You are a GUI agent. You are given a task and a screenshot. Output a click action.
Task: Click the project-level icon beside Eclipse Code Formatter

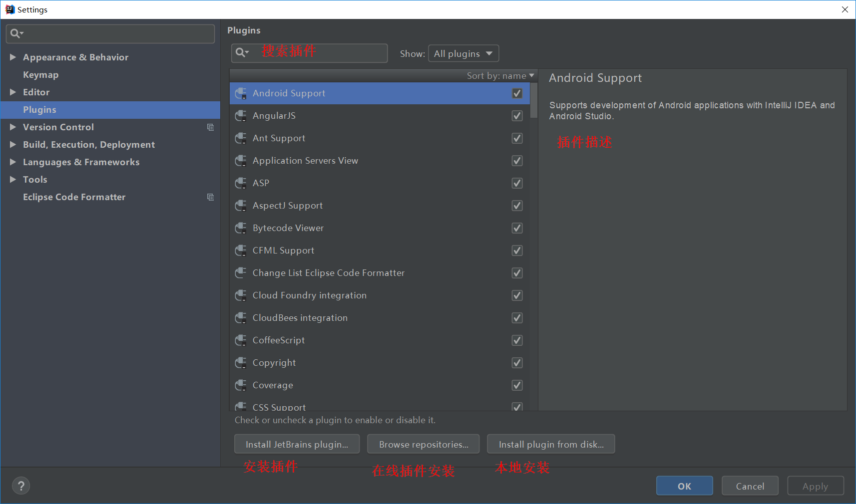point(210,197)
